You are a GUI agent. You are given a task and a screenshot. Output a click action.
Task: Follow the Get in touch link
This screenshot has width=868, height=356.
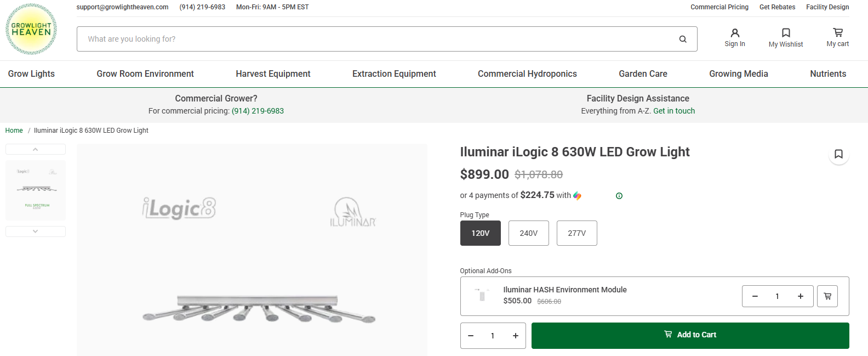(x=673, y=111)
